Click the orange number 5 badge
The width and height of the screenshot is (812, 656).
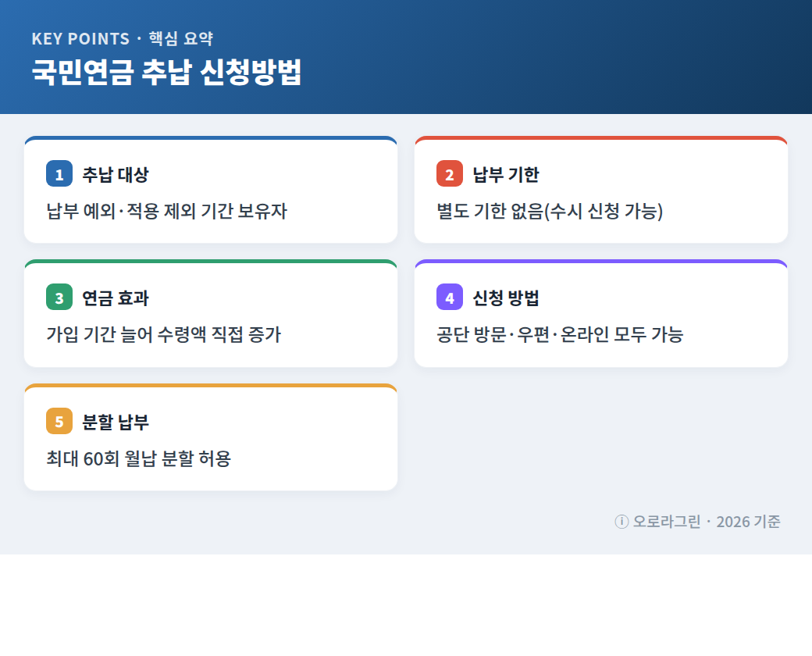[x=59, y=421]
